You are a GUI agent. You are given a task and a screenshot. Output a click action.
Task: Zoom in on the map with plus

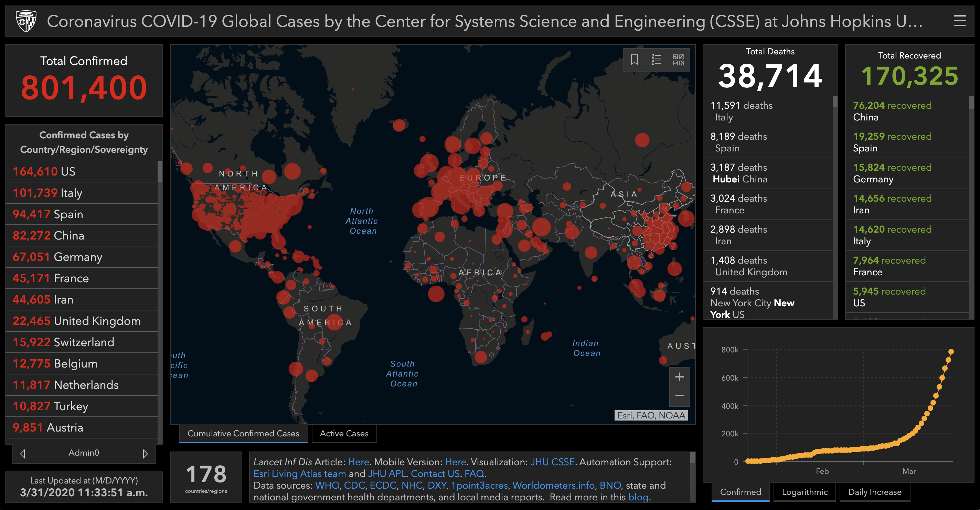point(680,377)
